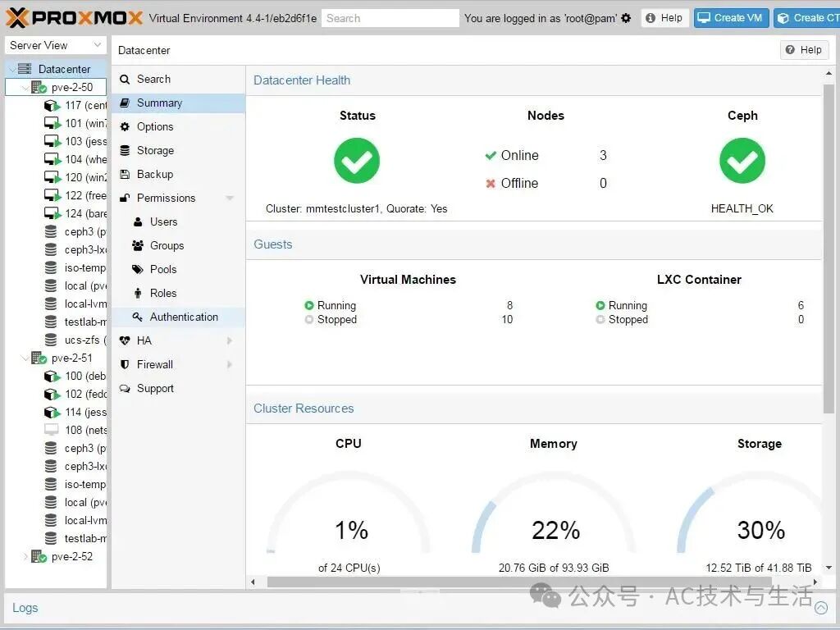
Task: Select the Authentication menu item
Action: tap(178, 317)
